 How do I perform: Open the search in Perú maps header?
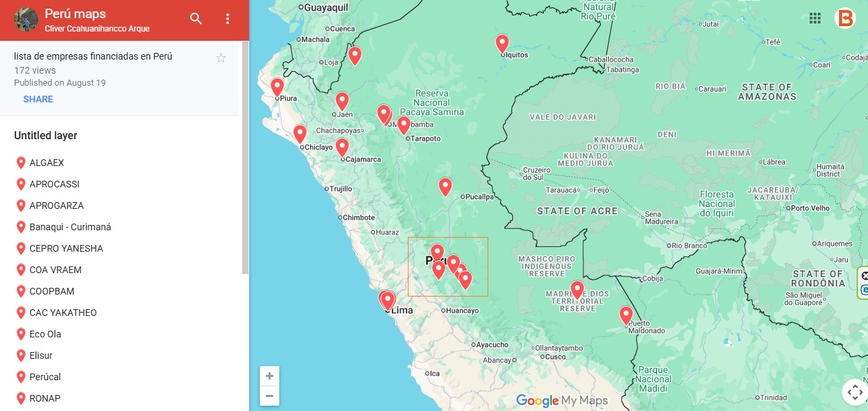pos(196,19)
